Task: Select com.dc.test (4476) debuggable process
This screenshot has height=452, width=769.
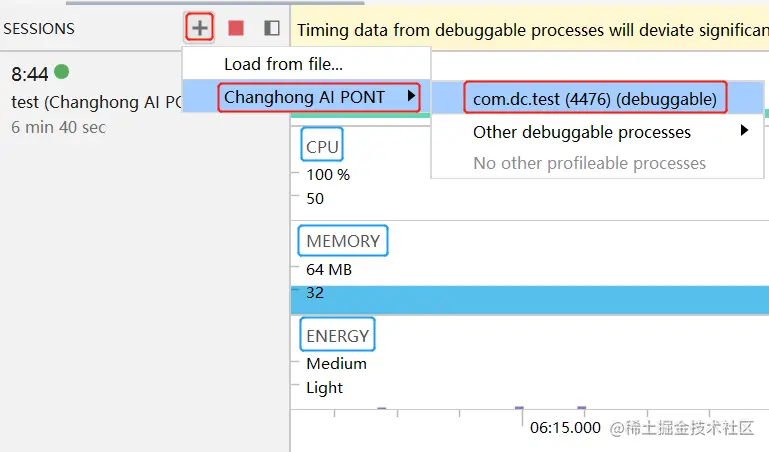Action: tap(595, 98)
